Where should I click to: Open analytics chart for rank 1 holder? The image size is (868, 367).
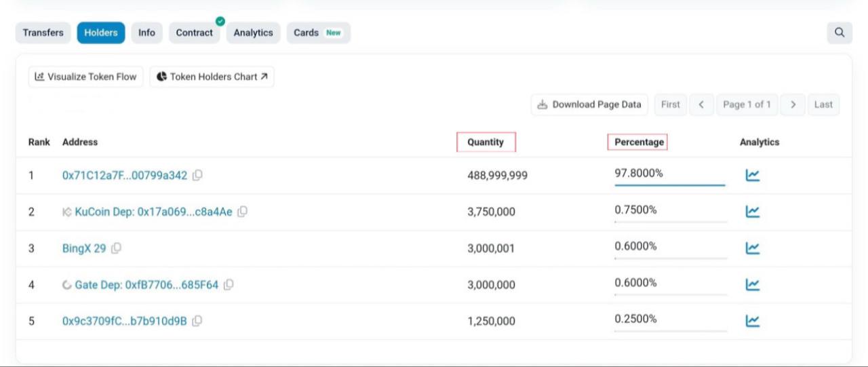[x=752, y=175]
